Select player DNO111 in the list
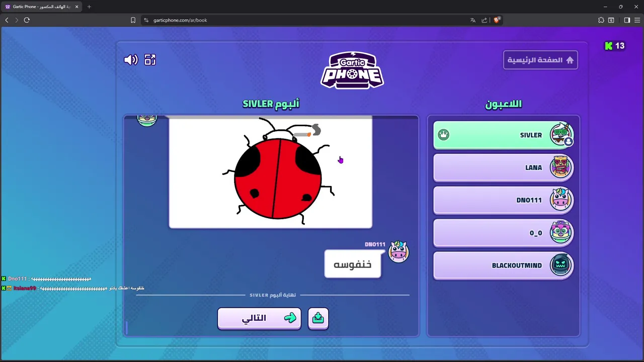 503,200
